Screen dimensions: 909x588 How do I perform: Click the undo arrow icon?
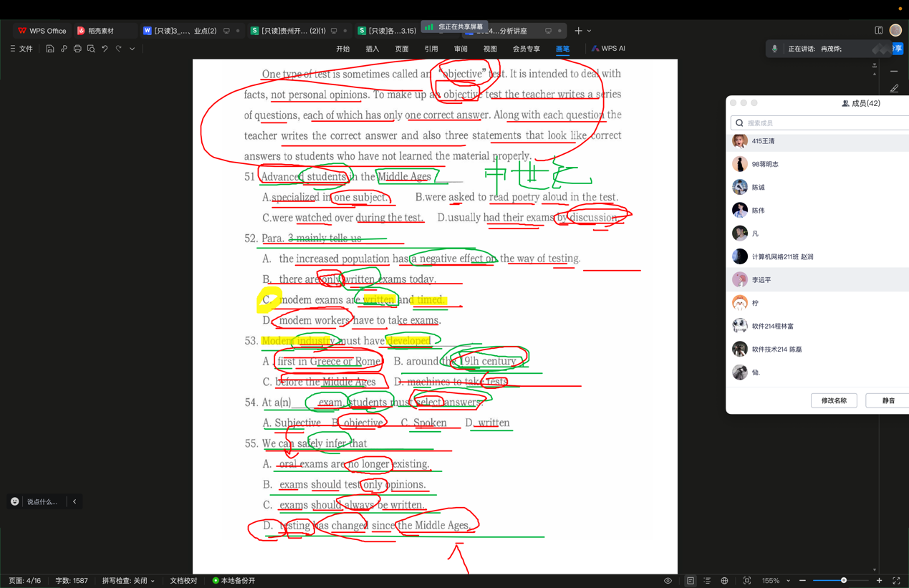tap(105, 49)
